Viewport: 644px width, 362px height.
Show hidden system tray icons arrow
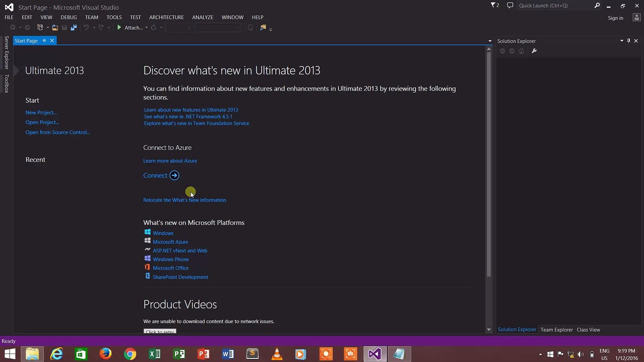540,354
